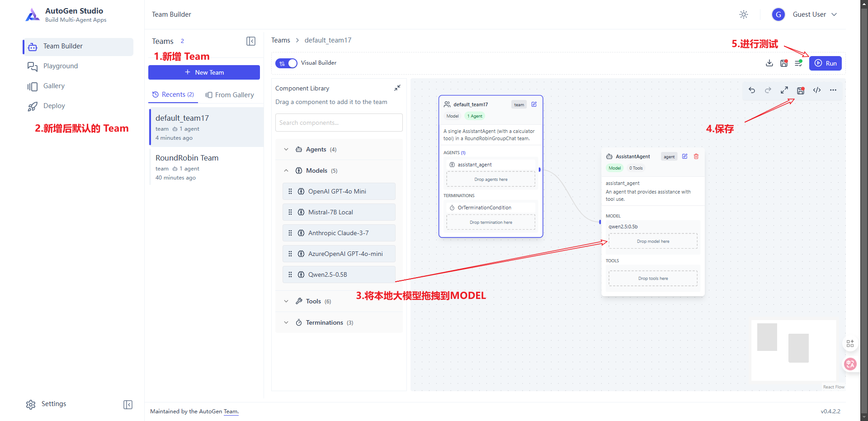Toggle the light/dark theme sun icon
The height and width of the screenshot is (421, 868).
(744, 14)
